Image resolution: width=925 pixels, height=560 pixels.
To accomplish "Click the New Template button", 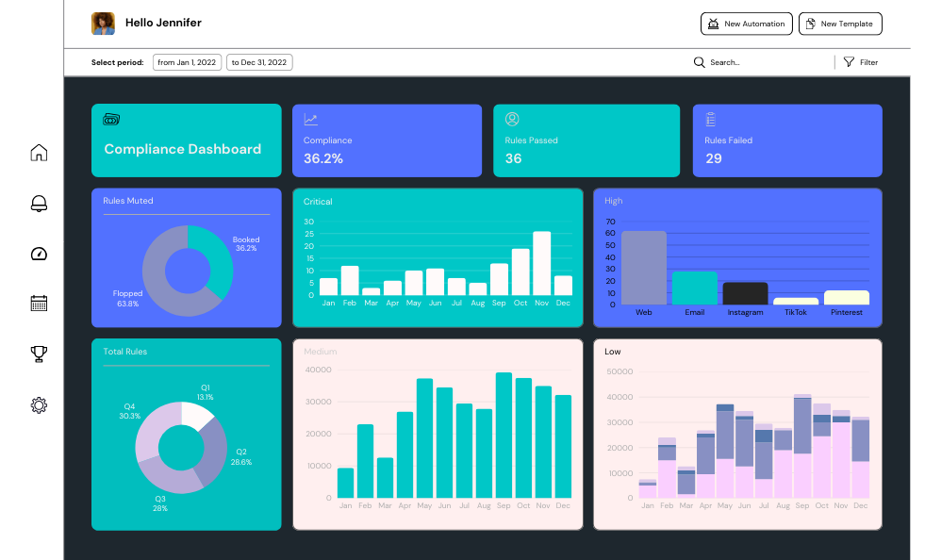I will coord(839,24).
